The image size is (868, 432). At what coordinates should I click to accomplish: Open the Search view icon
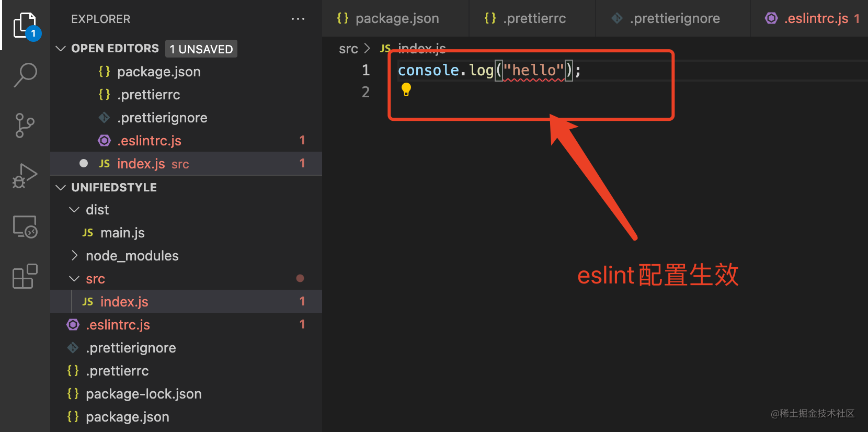pyautogui.click(x=25, y=75)
